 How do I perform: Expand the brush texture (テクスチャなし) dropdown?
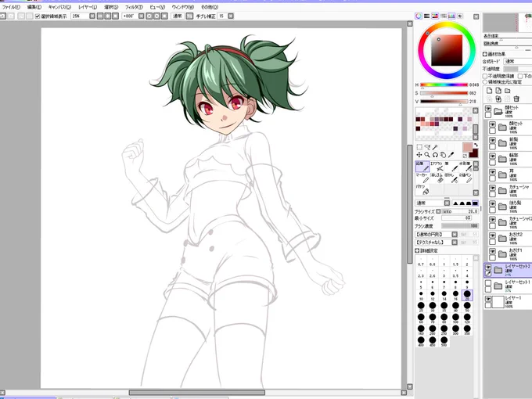pos(455,243)
